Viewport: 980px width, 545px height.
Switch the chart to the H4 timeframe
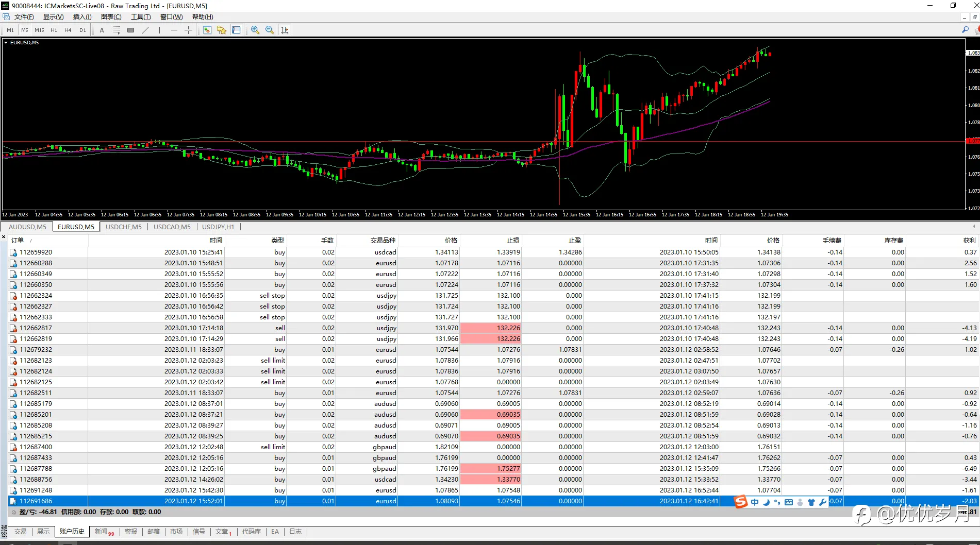click(68, 30)
